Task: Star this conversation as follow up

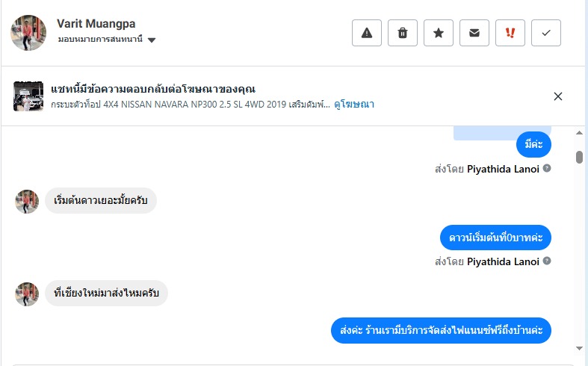Action: [439, 33]
